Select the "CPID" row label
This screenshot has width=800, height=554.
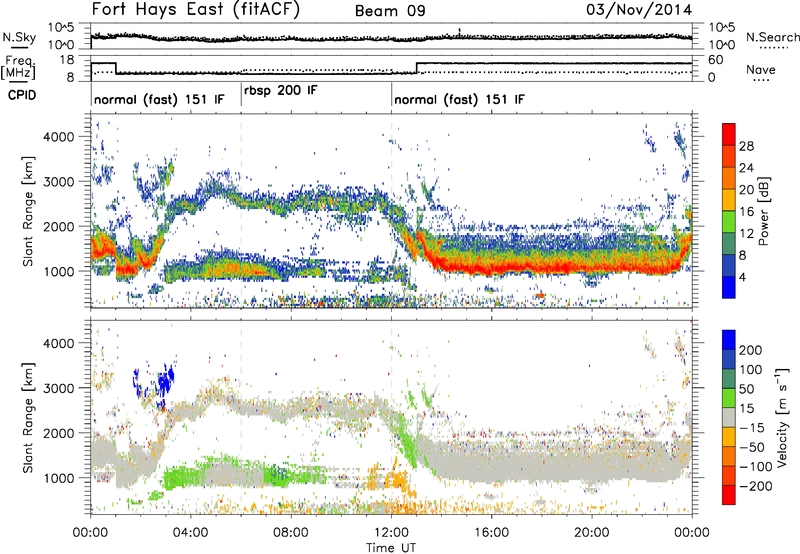tap(22, 95)
